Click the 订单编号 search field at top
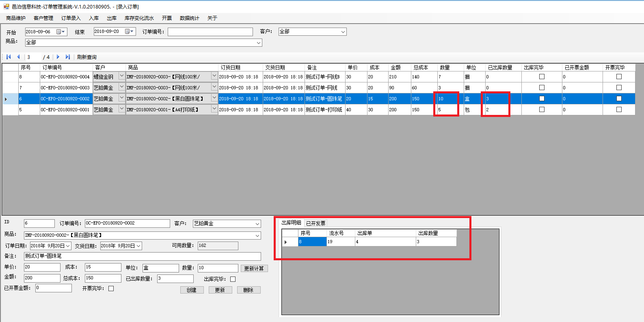This screenshot has height=322, width=644. [x=210, y=32]
